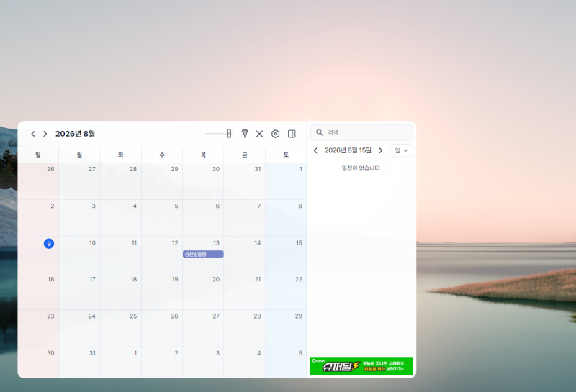Screen dimensions: 576x392
Task: Open the 일 view dropdown
Action: tap(401, 150)
